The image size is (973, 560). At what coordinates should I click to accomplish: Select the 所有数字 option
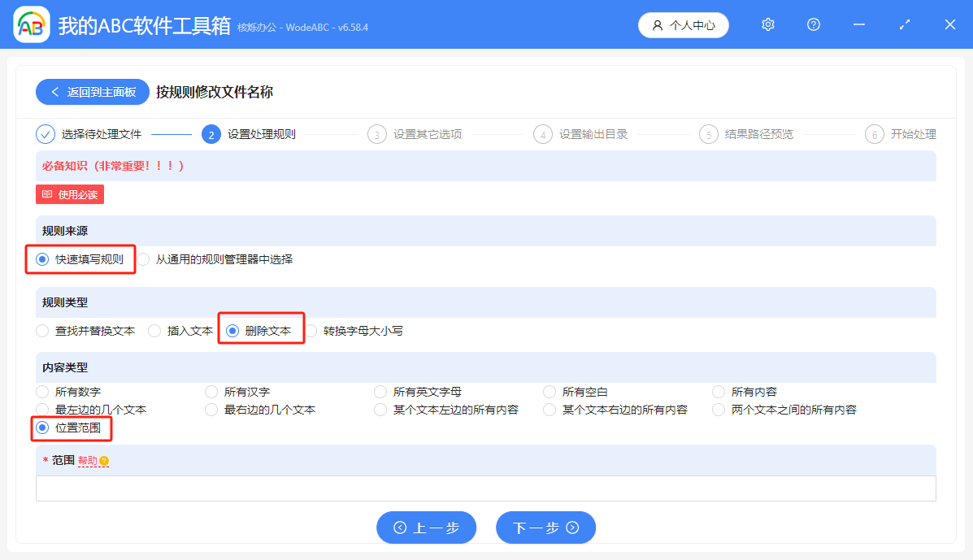(41, 391)
